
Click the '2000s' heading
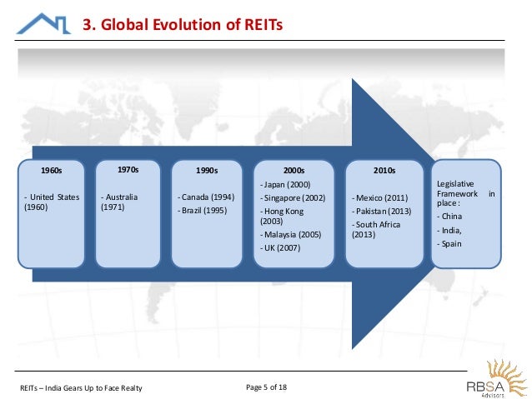pos(294,170)
